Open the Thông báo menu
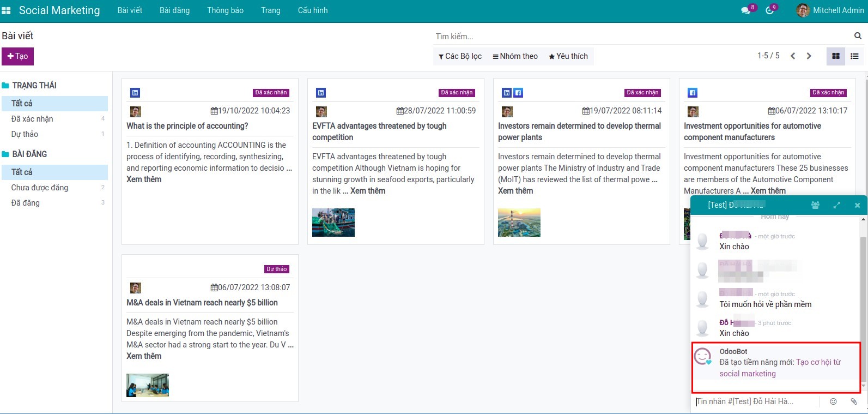Viewport: 868px width, 414px height. tap(225, 10)
